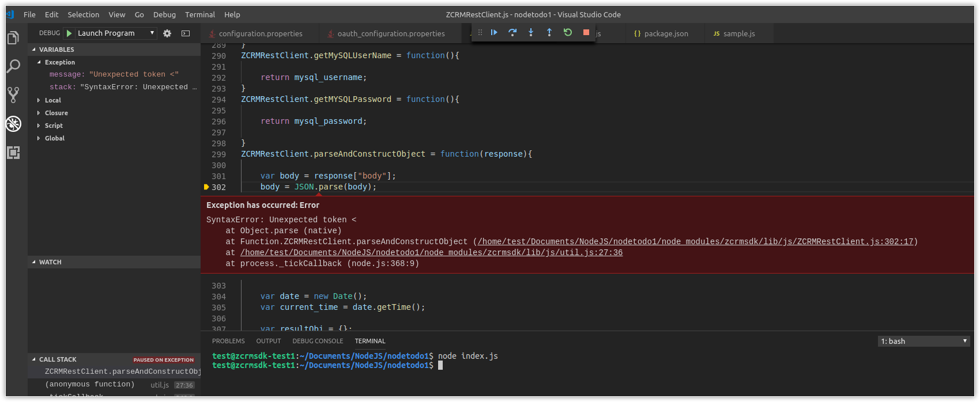The image size is (980, 402).
Task: Follow the ZCRMRestClient.js:302:17 stack link
Action: click(x=695, y=241)
